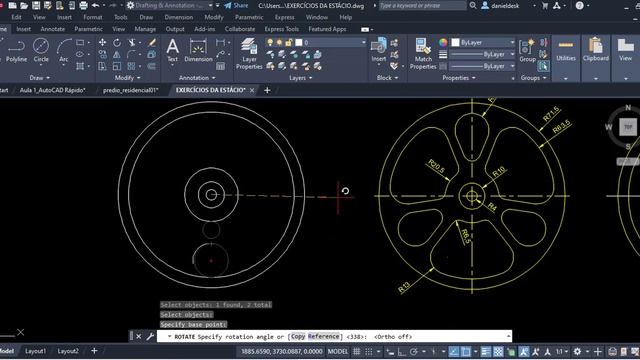Toggle snap mode in status bar
Viewport: 640px width, 360px height.
369,351
